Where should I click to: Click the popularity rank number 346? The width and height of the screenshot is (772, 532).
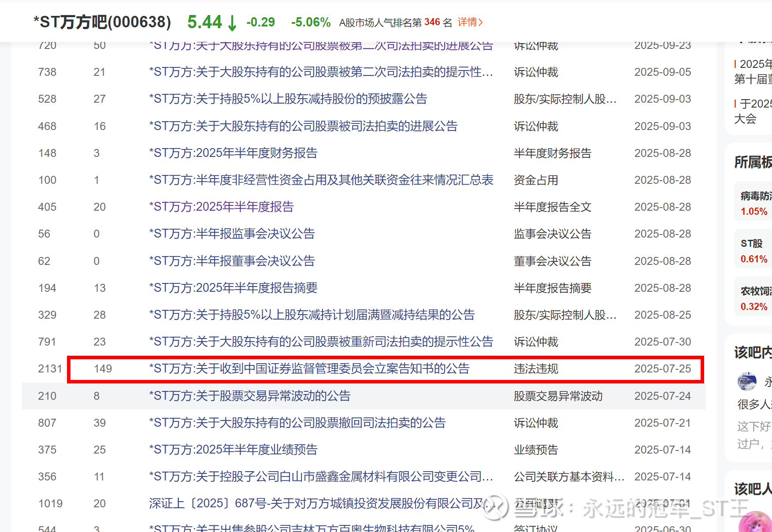click(x=432, y=22)
